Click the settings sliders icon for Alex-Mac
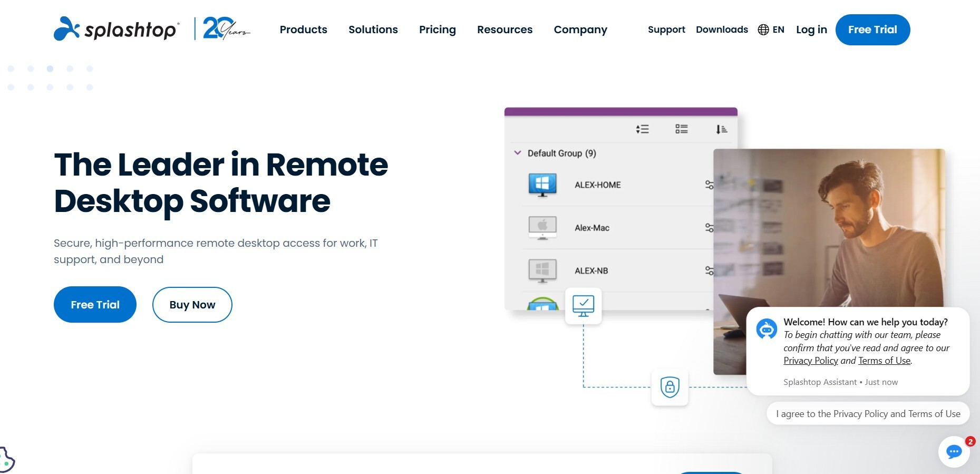980x474 pixels. [709, 228]
